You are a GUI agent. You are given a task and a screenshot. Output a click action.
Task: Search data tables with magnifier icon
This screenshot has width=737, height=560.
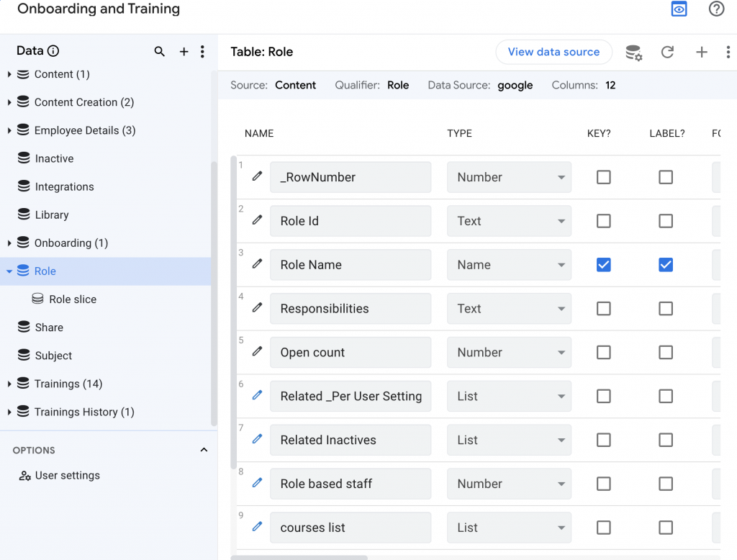(160, 52)
